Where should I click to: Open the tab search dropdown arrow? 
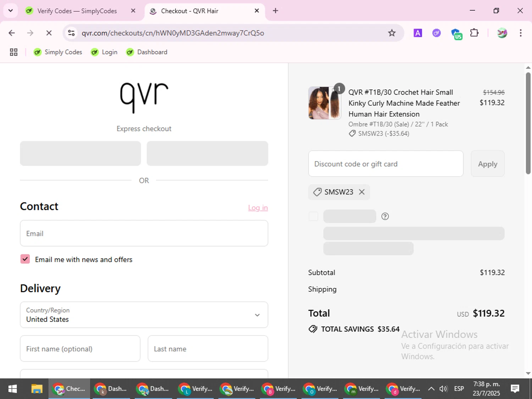click(11, 11)
